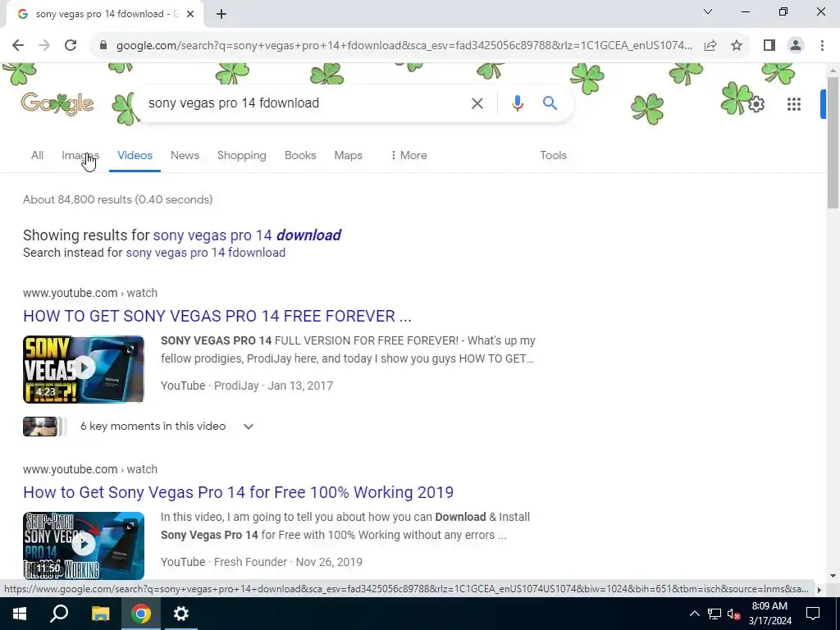Bookmark this page with the star icon
Viewport: 840px width, 630px height.
(737, 46)
